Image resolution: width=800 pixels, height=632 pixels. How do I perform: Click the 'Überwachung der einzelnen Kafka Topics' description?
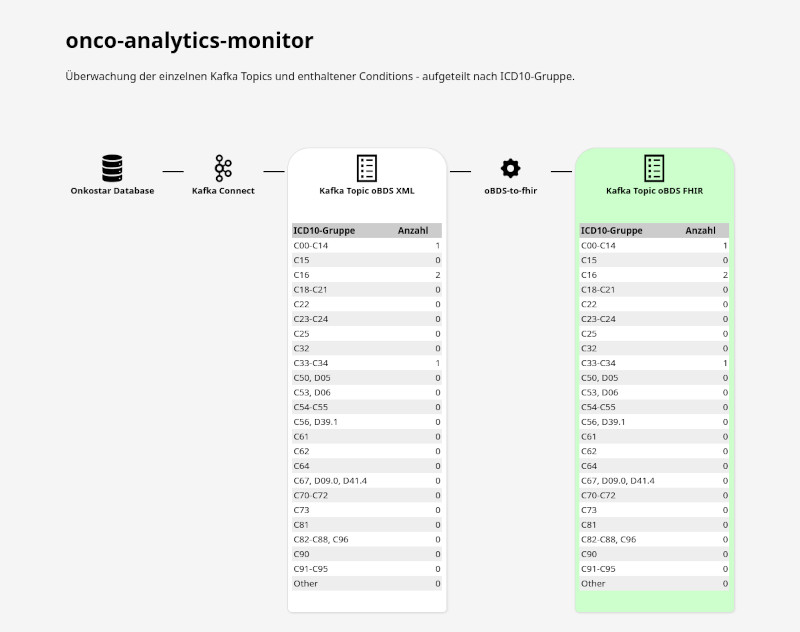click(320, 77)
